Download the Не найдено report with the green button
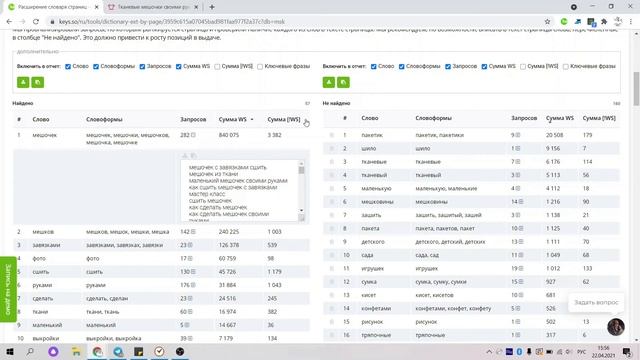The width and height of the screenshot is (640, 360). click(x=329, y=82)
